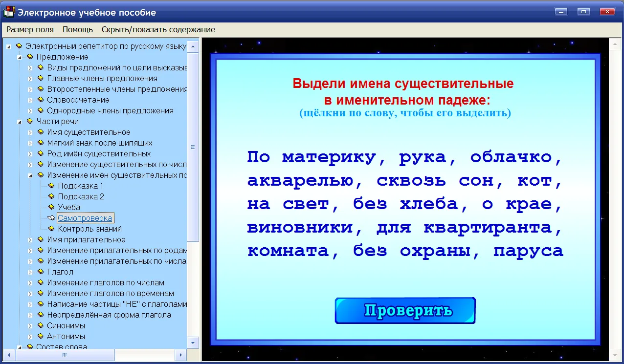Open the Учёба tree item
624x364 pixels.
[69, 207]
